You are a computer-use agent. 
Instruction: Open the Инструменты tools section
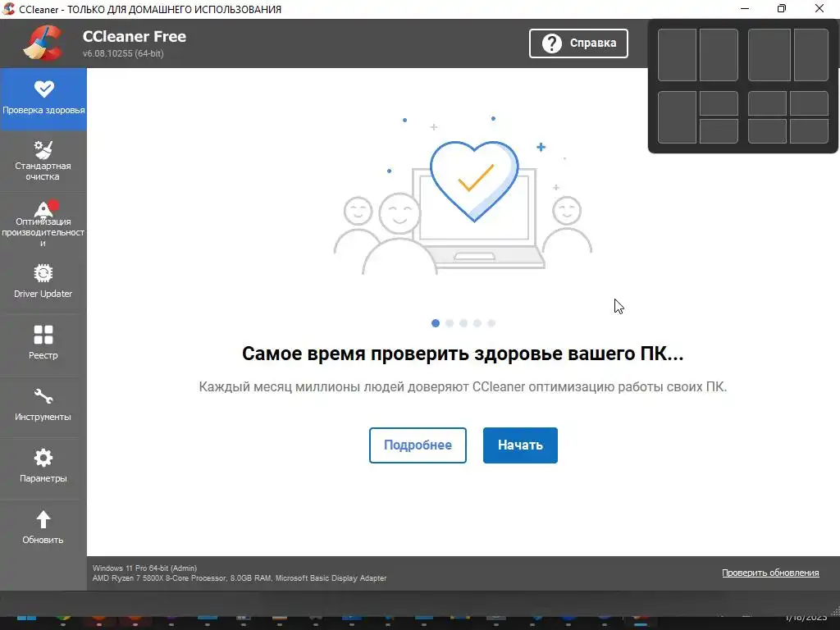[x=43, y=404]
